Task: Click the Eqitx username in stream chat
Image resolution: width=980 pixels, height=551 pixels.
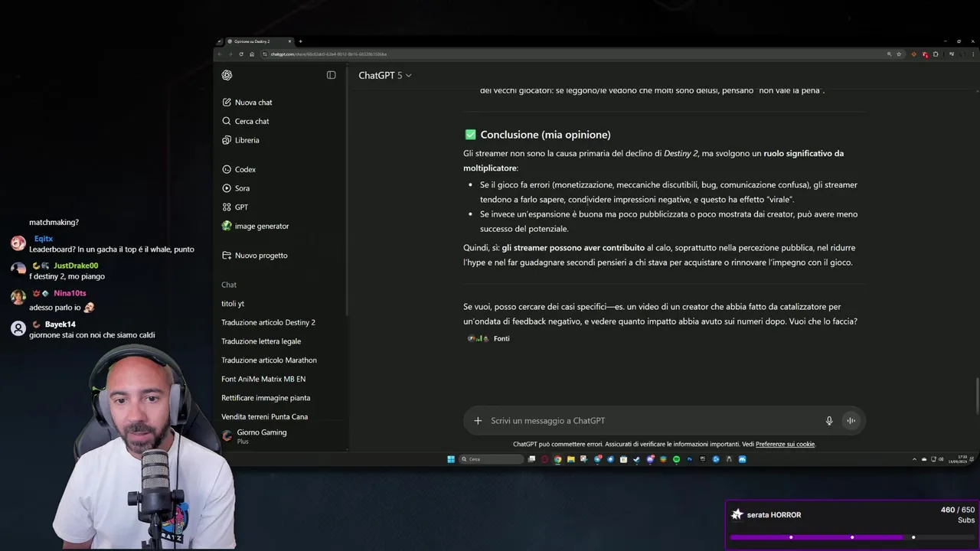Action: click(x=43, y=239)
